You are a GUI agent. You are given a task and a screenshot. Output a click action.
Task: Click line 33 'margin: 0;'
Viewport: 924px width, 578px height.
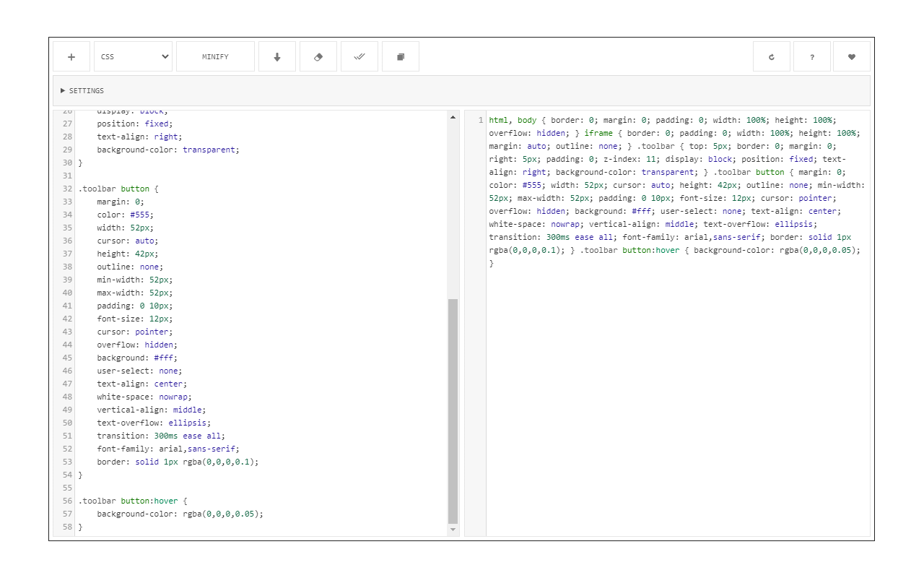tap(121, 202)
